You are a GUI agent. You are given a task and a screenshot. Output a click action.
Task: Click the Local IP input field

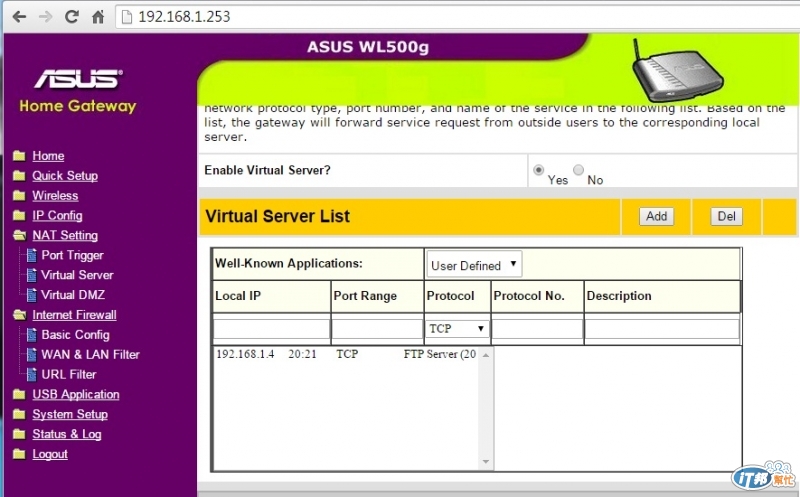[271, 329]
